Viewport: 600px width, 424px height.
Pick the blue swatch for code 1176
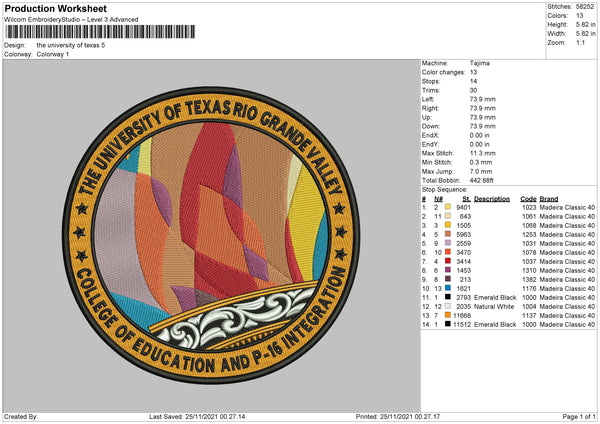(x=448, y=288)
